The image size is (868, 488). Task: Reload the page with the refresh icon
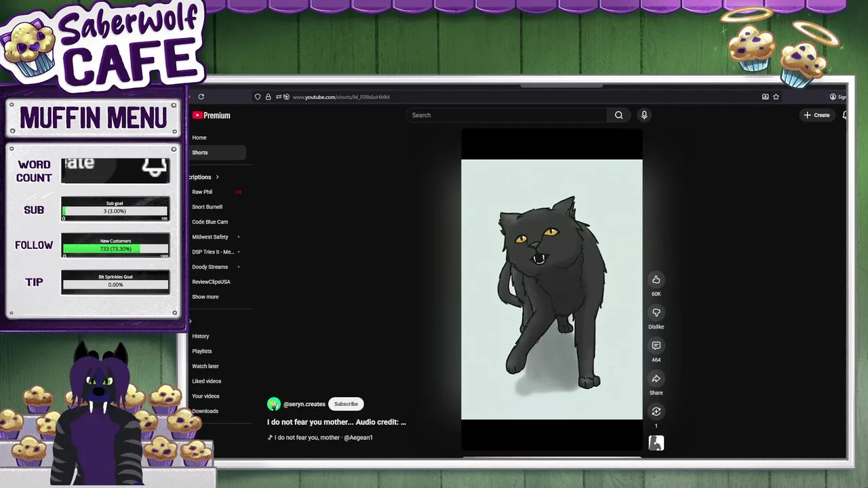(x=201, y=97)
